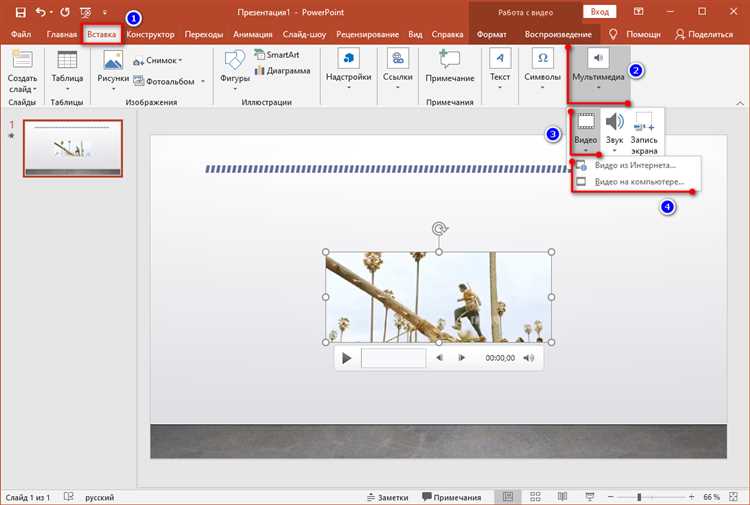Toggle the Примечания comments pane
Viewport: 750px width, 505px height.
tap(451, 497)
